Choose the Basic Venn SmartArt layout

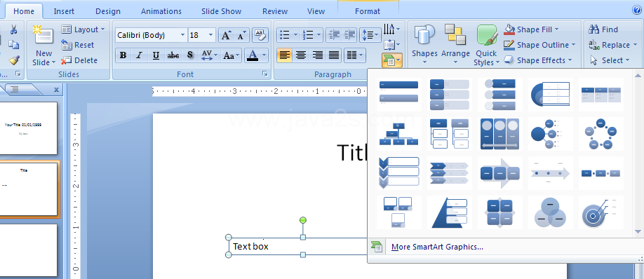pyautogui.click(x=550, y=212)
